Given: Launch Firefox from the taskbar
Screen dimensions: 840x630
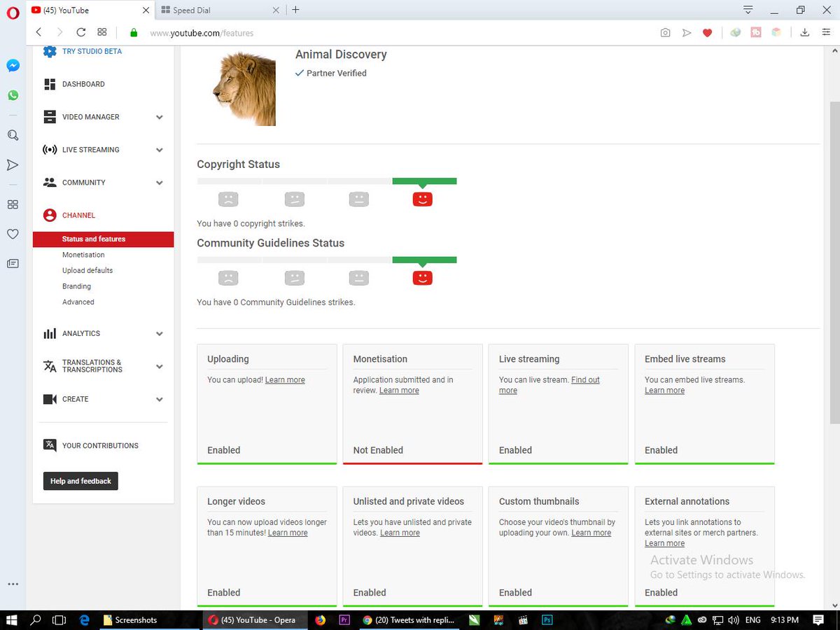Looking at the screenshot, I should pos(321,619).
